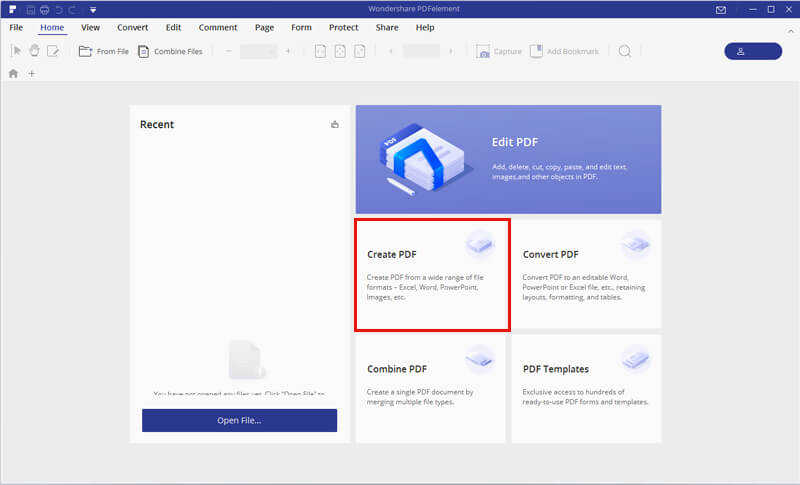
Task: Open the Protect tab
Action: point(343,28)
